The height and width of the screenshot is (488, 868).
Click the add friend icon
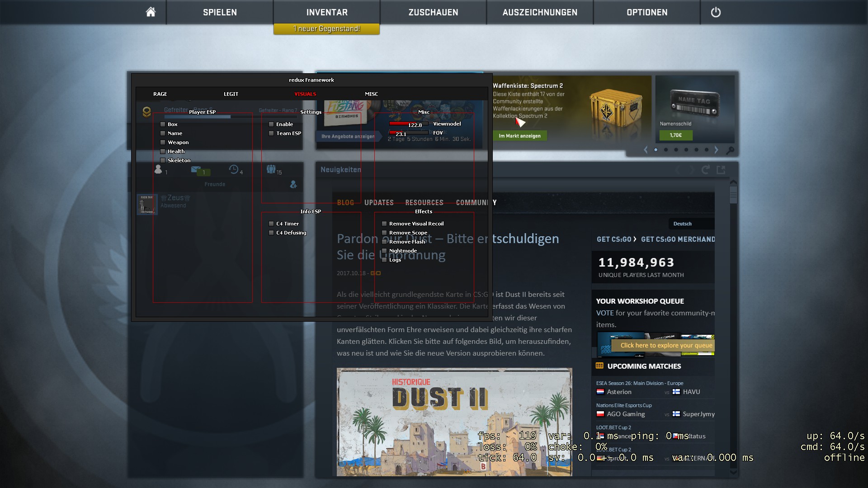293,184
